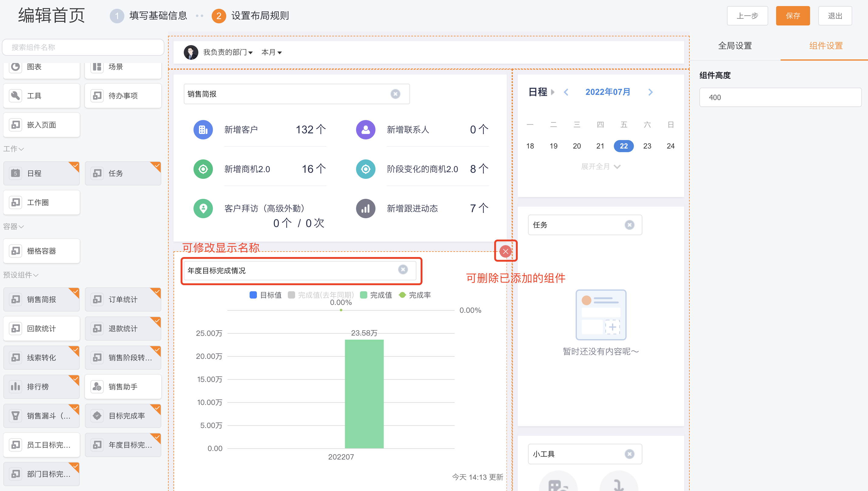Click the 客户拜访 location pin icon
The width and height of the screenshot is (868, 491).
(203, 209)
